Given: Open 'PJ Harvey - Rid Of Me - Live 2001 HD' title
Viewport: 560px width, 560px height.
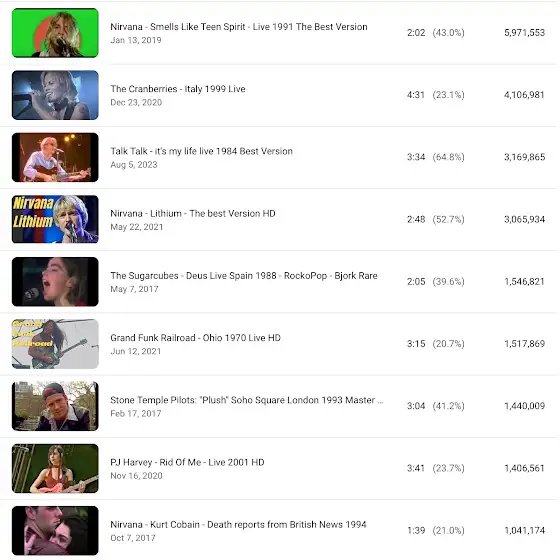Looking at the screenshot, I should coord(187,462).
